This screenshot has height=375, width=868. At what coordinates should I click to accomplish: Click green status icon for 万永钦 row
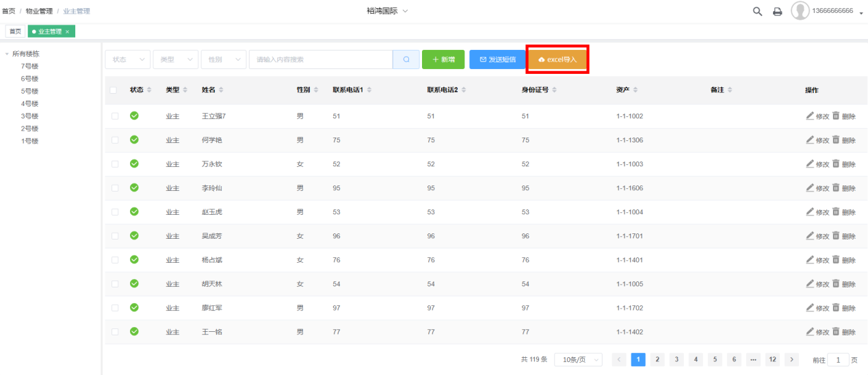pyautogui.click(x=135, y=164)
